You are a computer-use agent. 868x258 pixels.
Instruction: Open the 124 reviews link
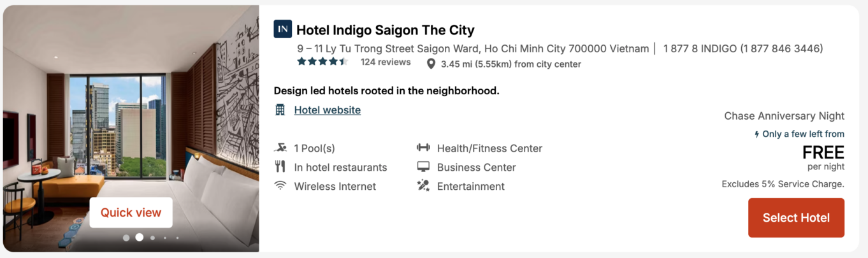tap(386, 62)
